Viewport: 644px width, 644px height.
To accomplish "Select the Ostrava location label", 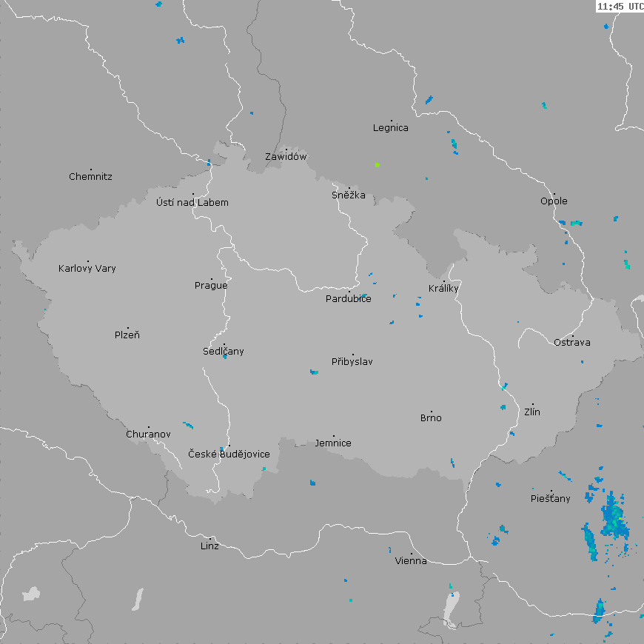I will [572, 343].
